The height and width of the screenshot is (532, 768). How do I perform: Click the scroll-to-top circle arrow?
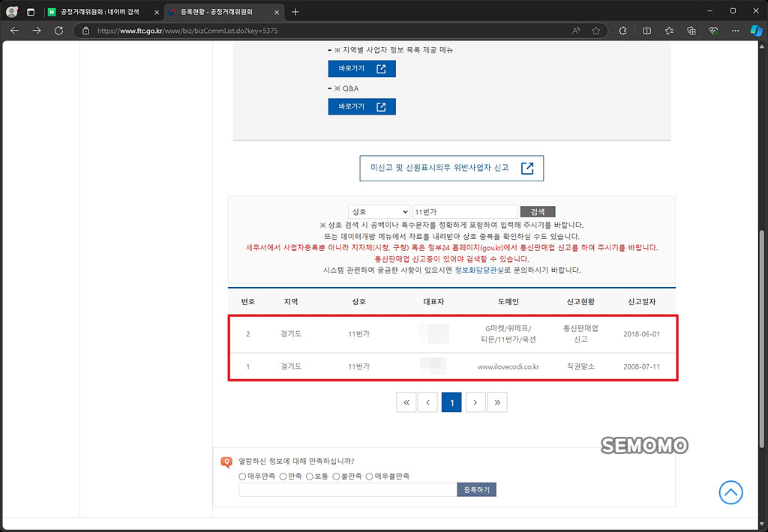730,492
